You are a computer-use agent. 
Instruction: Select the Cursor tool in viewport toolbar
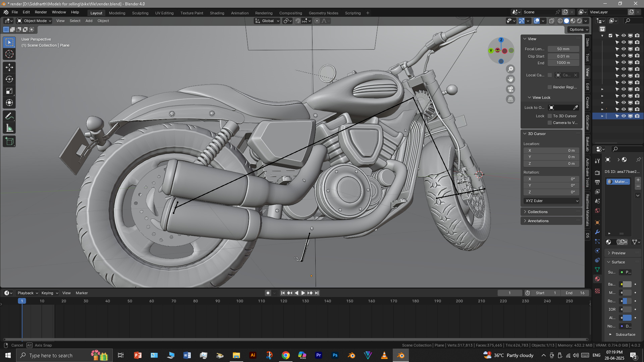pyautogui.click(x=9, y=54)
